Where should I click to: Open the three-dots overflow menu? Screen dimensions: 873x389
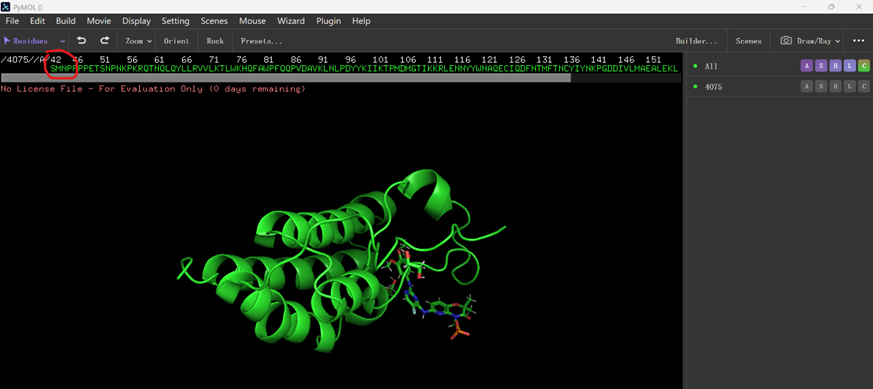tap(859, 41)
